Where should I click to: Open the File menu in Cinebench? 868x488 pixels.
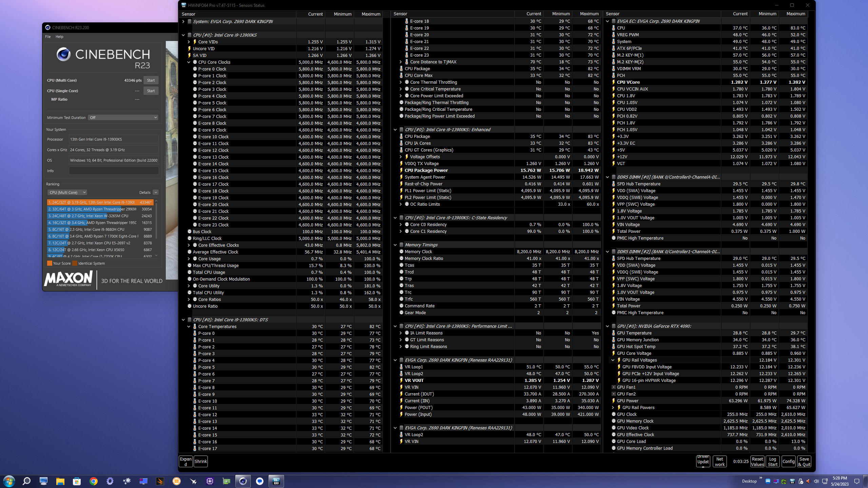coord(48,37)
